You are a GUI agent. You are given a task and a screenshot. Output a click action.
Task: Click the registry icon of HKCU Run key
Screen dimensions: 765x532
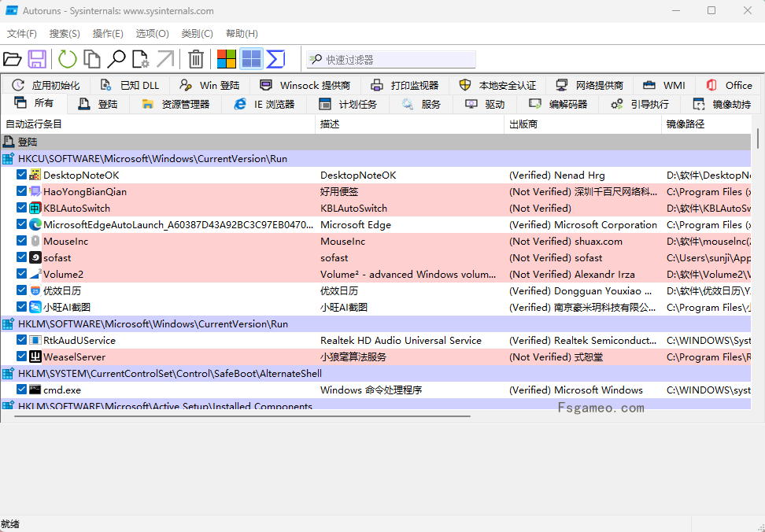click(9, 158)
